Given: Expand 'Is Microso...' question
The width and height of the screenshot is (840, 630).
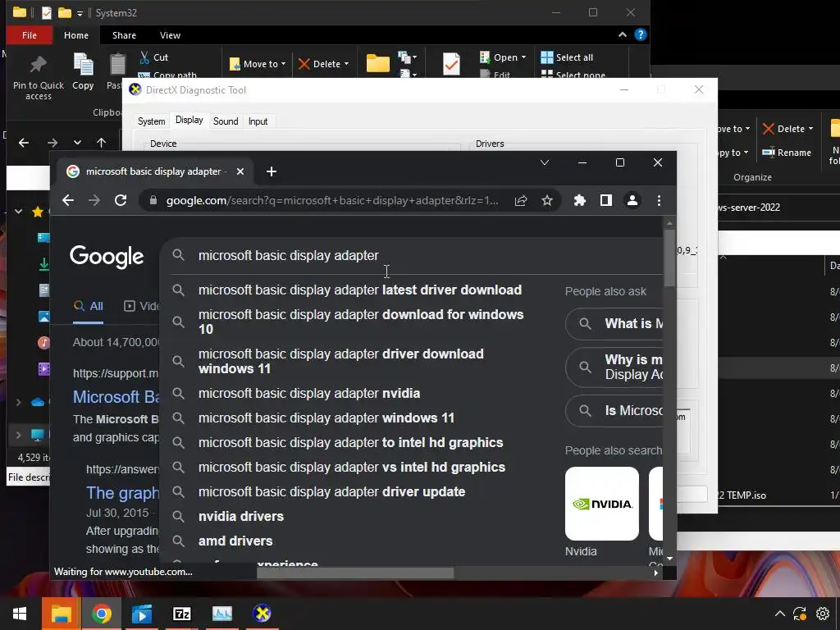Looking at the screenshot, I should (614, 411).
